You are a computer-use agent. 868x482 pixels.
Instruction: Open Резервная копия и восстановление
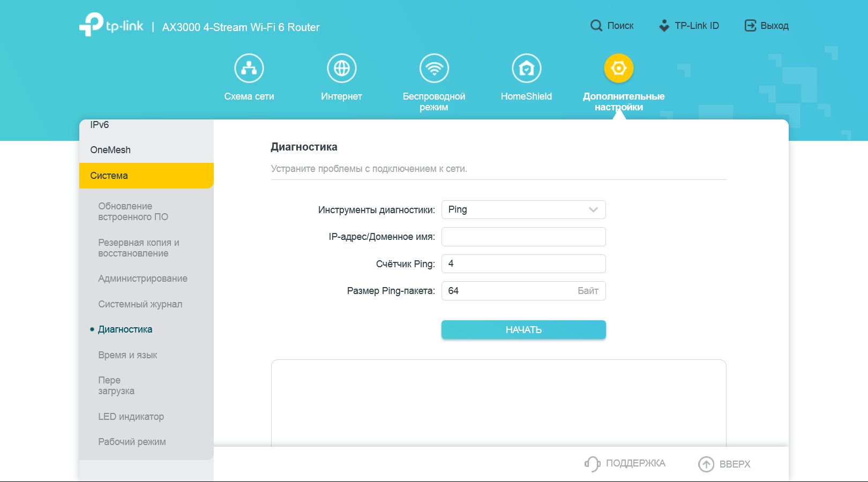coord(139,248)
